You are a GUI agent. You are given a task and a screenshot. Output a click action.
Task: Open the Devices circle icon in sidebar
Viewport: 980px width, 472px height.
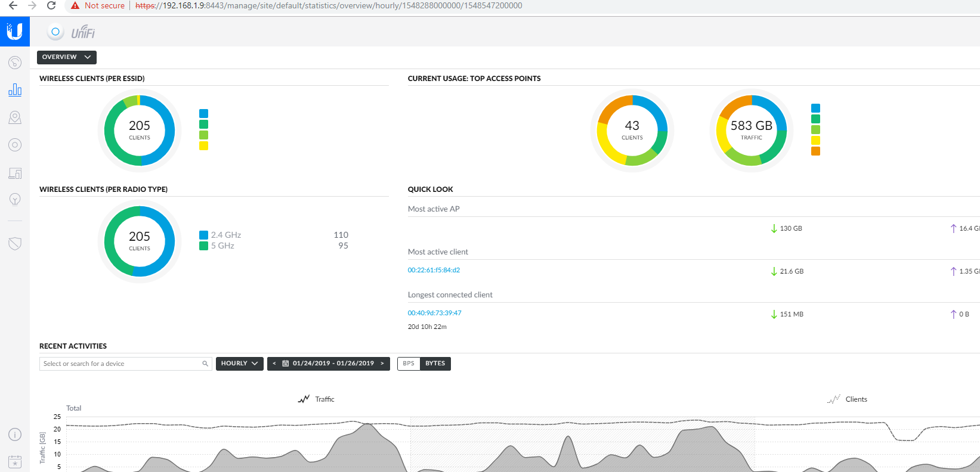pyautogui.click(x=15, y=145)
